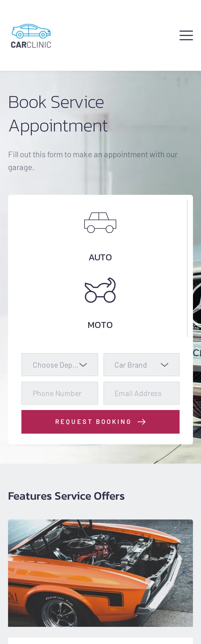Choose the AUTO vehicle type label
Viewport: 201px width, 644px height.
click(x=100, y=257)
